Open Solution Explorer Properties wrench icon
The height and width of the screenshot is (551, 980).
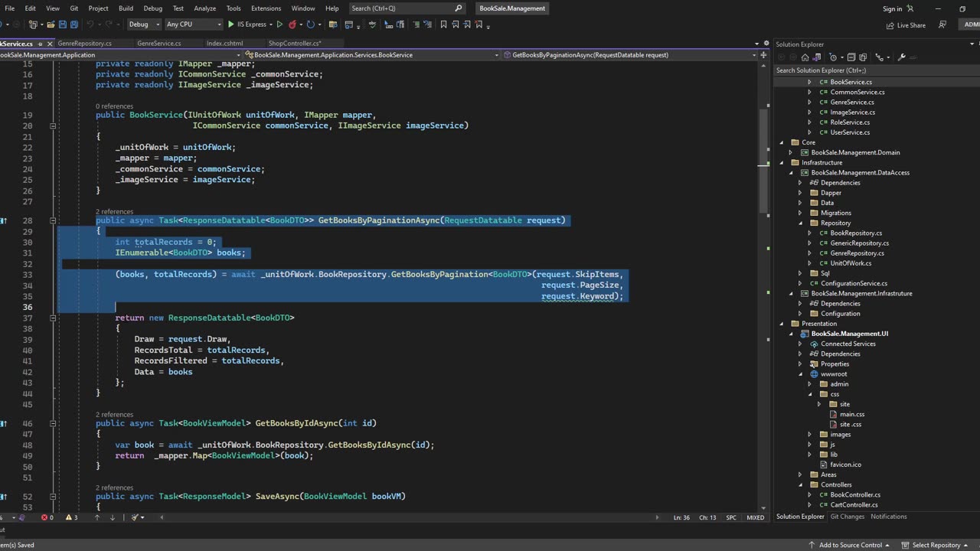pyautogui.click(x=901, y=57)
